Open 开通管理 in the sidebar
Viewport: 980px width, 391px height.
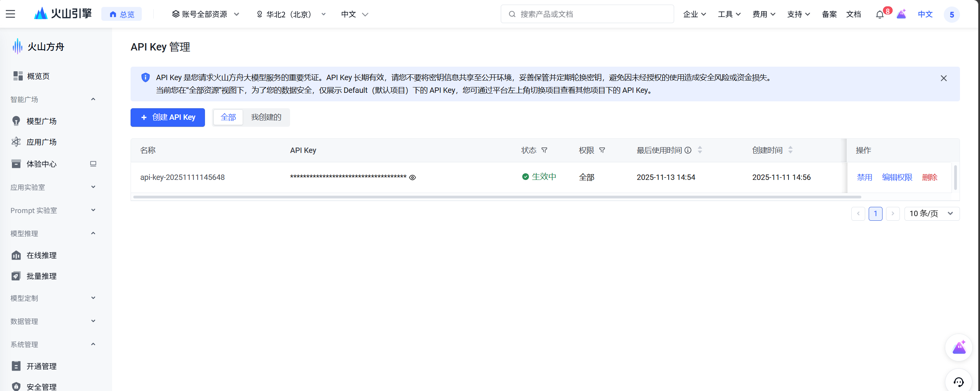pos(42,366)
